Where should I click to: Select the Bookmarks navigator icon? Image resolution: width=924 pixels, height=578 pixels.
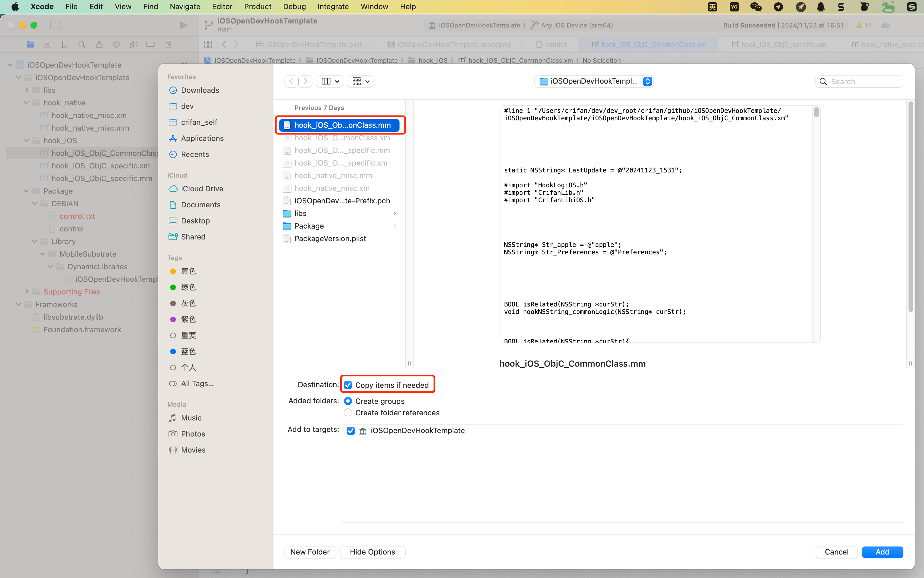[x=65, y=44]
